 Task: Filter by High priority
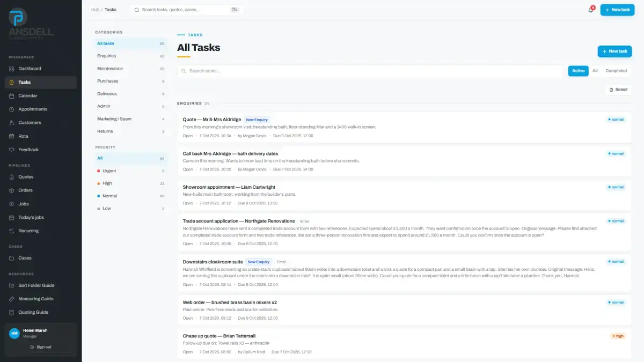131,183
